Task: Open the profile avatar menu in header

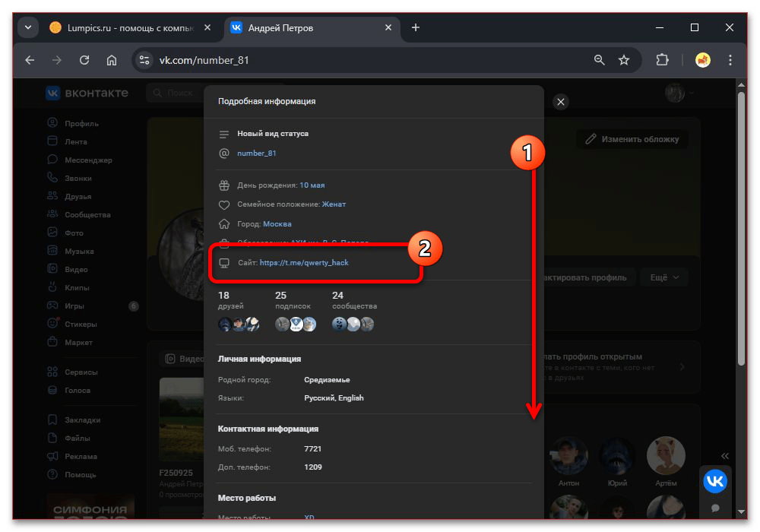Action: pyautogui.click(x=679, y=93)
